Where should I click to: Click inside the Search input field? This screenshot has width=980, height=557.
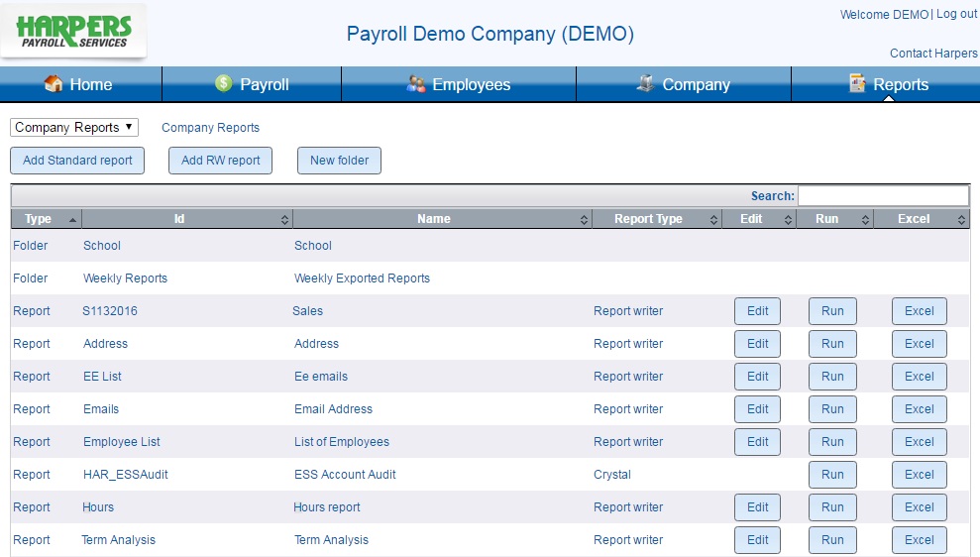click(x=883, y=196)
